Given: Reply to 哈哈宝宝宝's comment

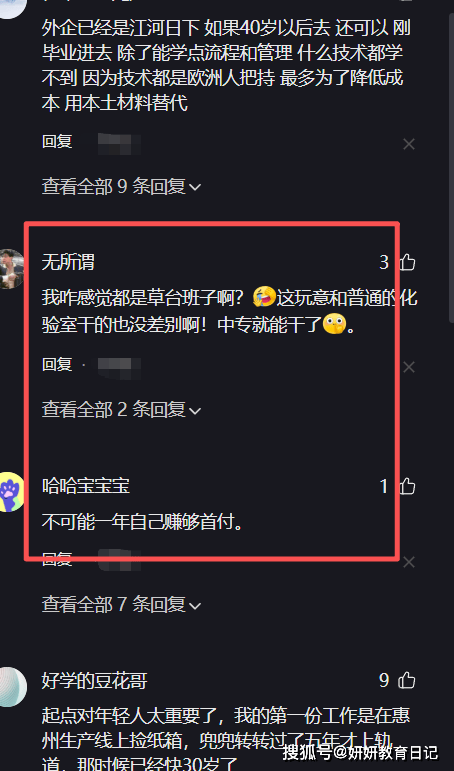Looking at the screenshot, I should click(57, 559).
